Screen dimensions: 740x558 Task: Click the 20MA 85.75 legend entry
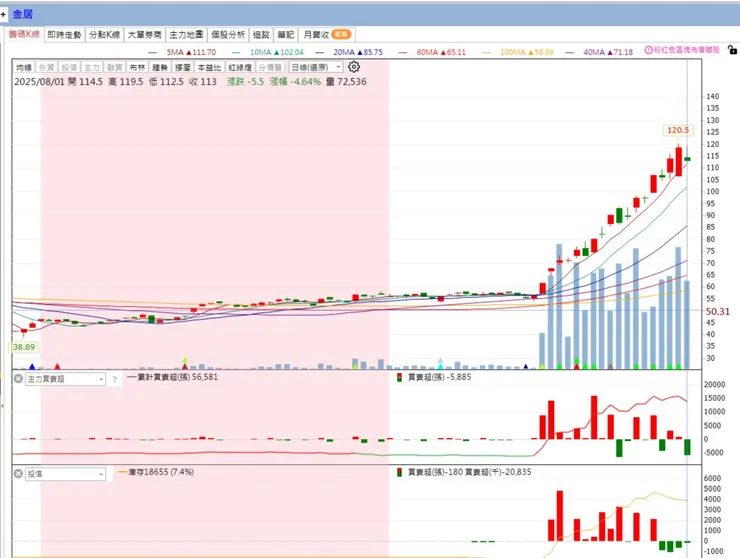(x=358, y=52)
